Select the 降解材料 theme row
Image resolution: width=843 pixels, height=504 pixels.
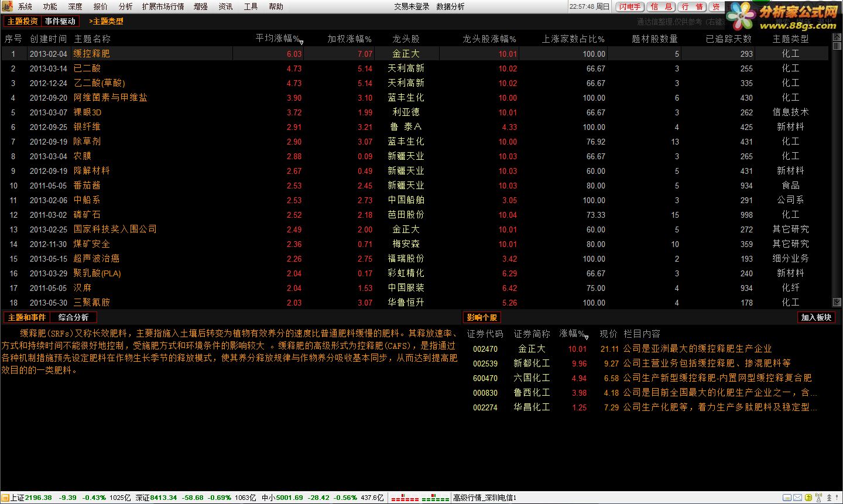click(415, 171)
